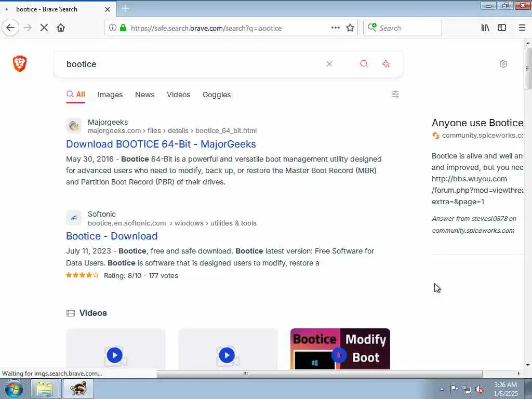Submit search with magnifier icon
532x399 pixels.
[364, 64]
